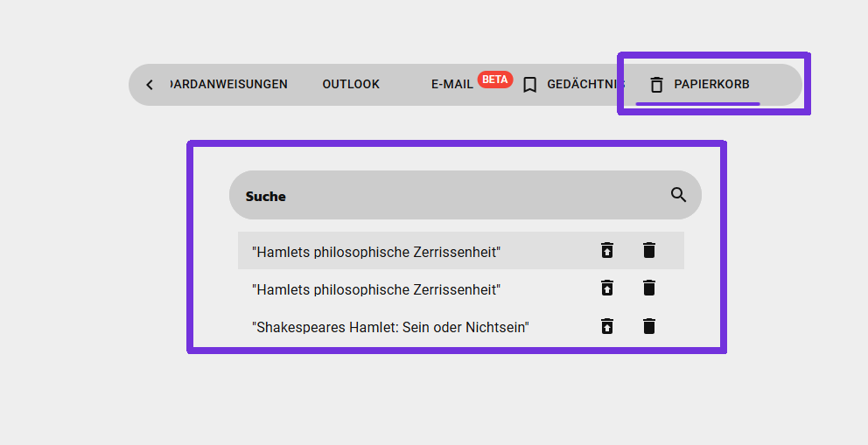Select the second "Hamlets philosophische Zerrissenheit" entry
Image resolution: width=868 pixels, height=445 pixels.
pos(376,289)
